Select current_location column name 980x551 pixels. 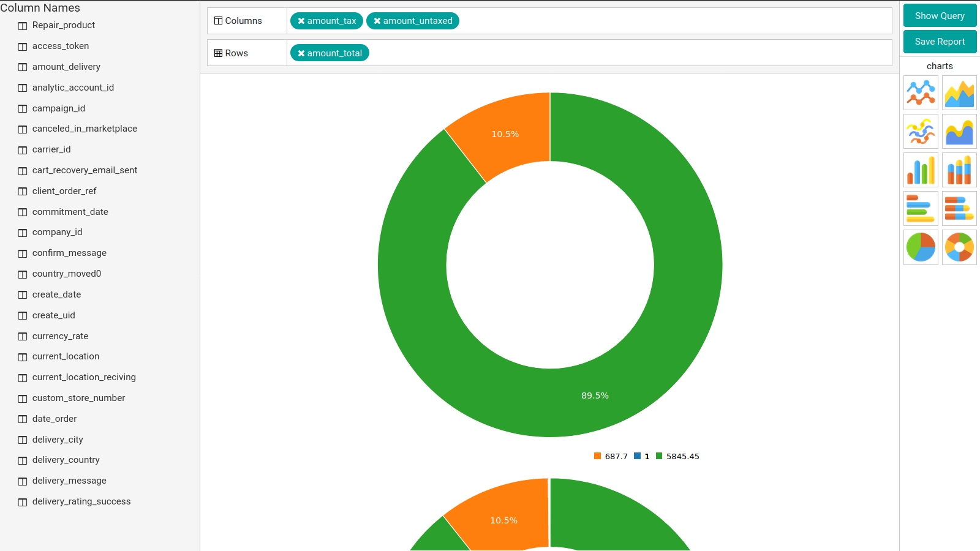point(66,356)
